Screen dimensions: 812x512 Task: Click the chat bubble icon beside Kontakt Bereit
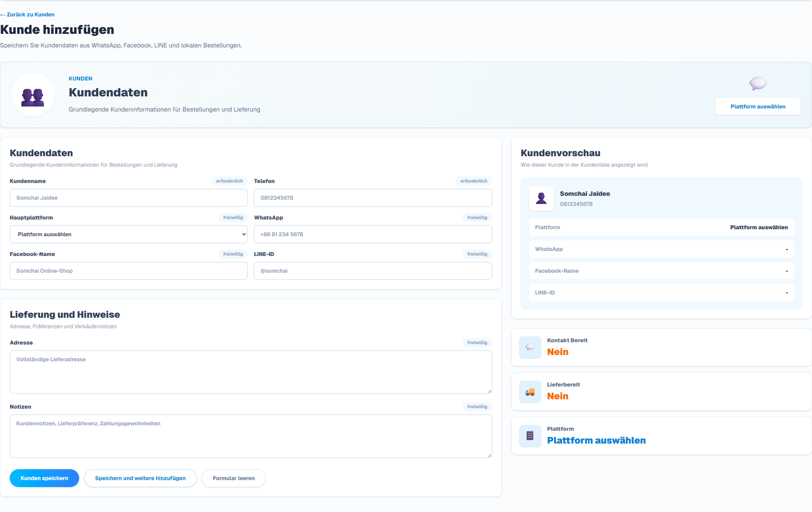[x=530, y=347]
